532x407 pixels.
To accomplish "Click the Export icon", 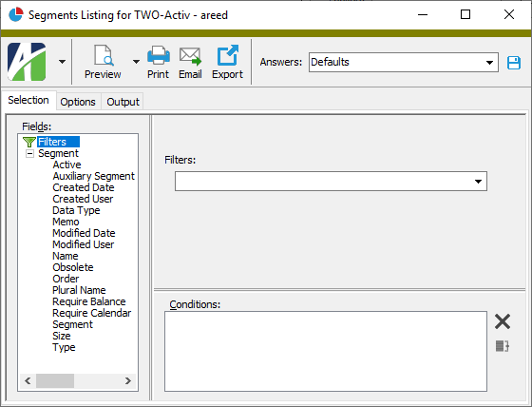I will (x=227, y=55).
